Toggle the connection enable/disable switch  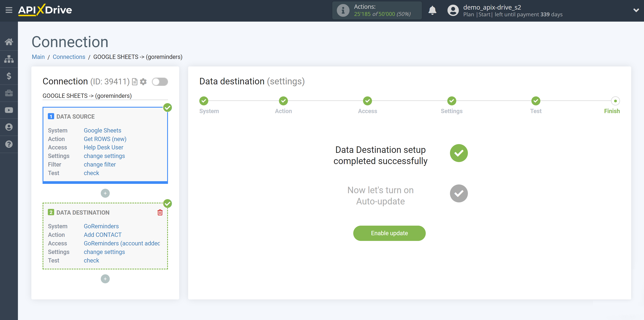pyautogui.click(x=160, y=82)
